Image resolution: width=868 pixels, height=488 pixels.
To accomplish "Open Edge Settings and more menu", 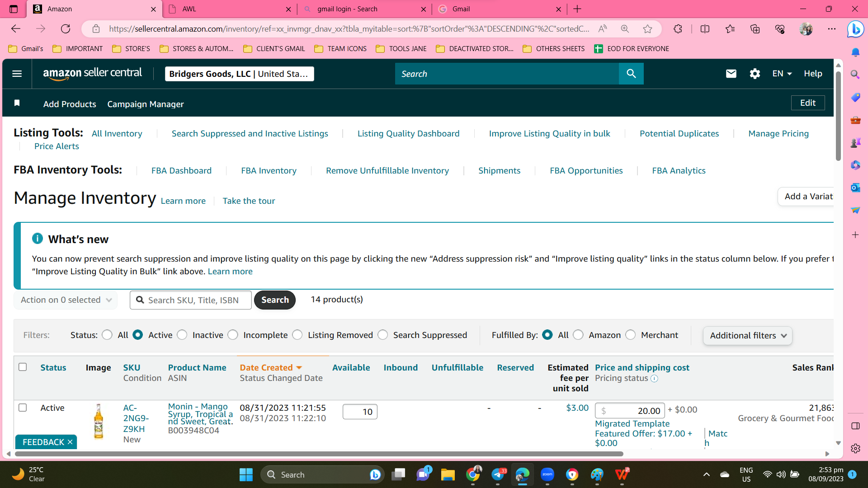I will (x=832, y=29).
